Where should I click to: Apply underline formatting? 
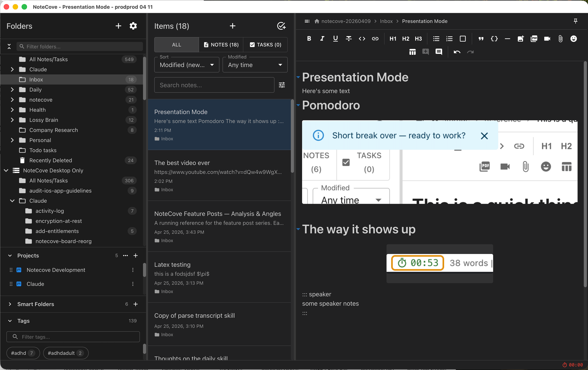335,38
